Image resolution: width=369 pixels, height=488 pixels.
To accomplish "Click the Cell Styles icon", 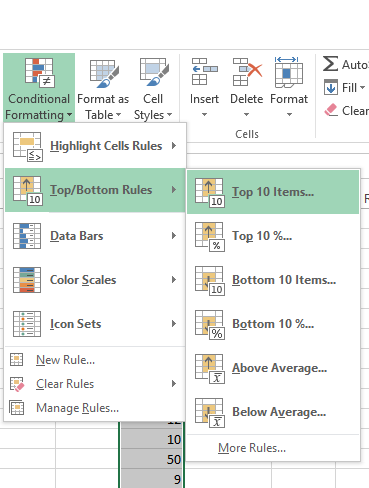I will click(154, 72).
